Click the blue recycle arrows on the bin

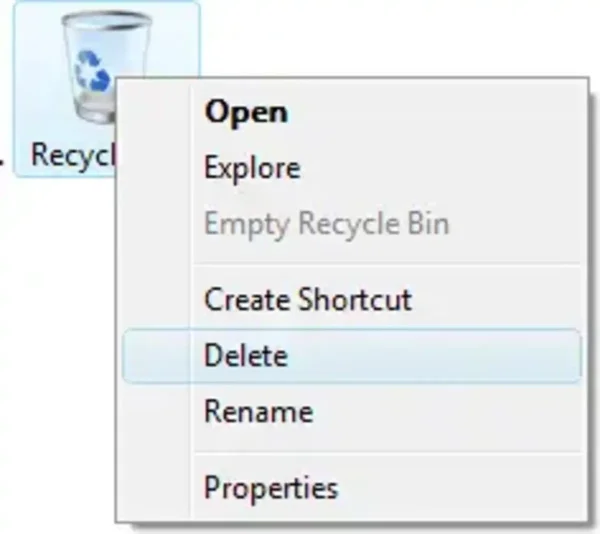(93, 71)
